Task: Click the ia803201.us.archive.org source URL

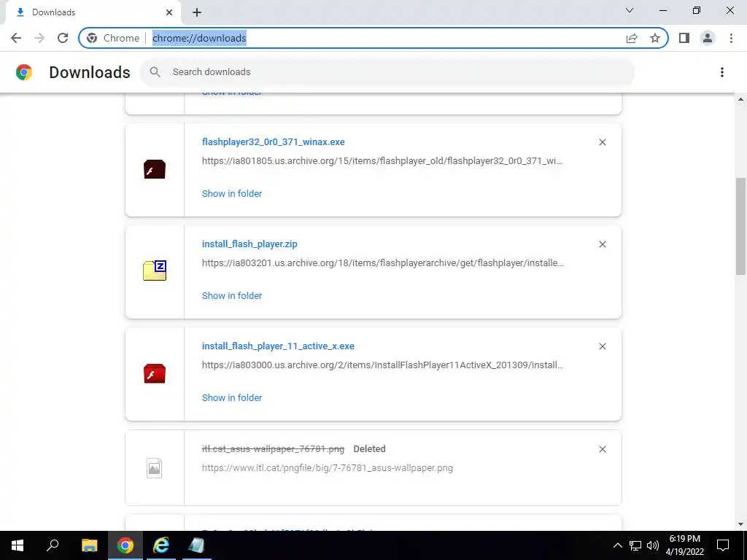Action: pyautogui.click(x=382, y=262)
